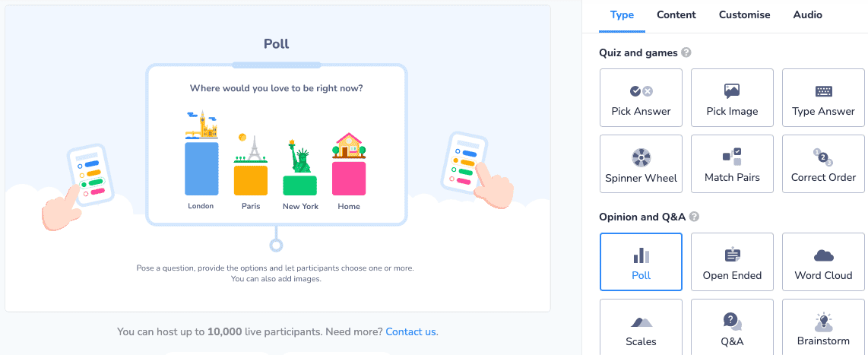Switch to the Audio tab
Screen dimensions: 868x355
click(808, 15)
